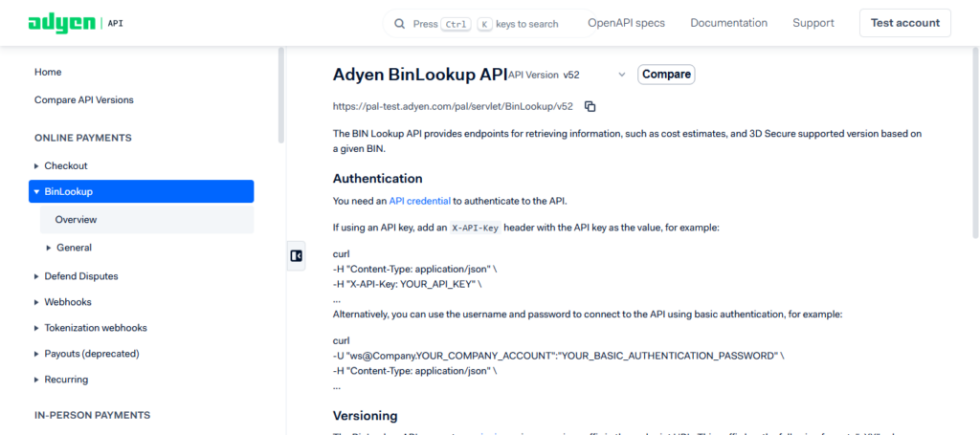
Task: Go to Home in the sidebar
Action: 48,72
